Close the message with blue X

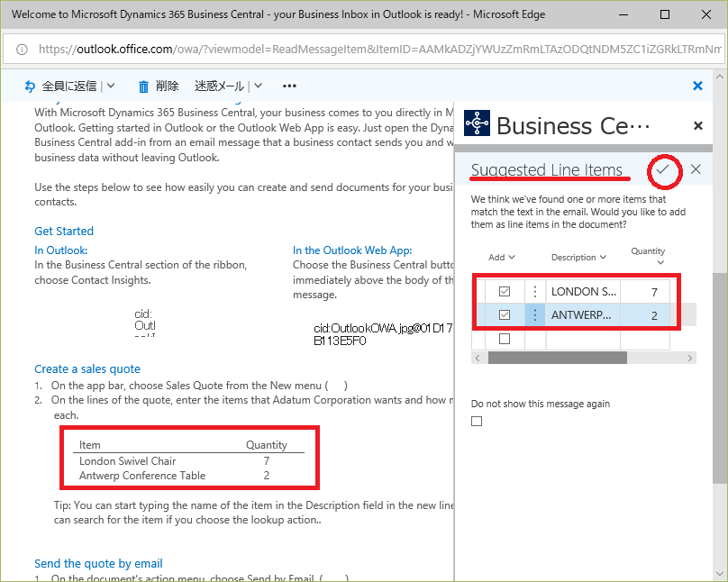click(697, 86)
